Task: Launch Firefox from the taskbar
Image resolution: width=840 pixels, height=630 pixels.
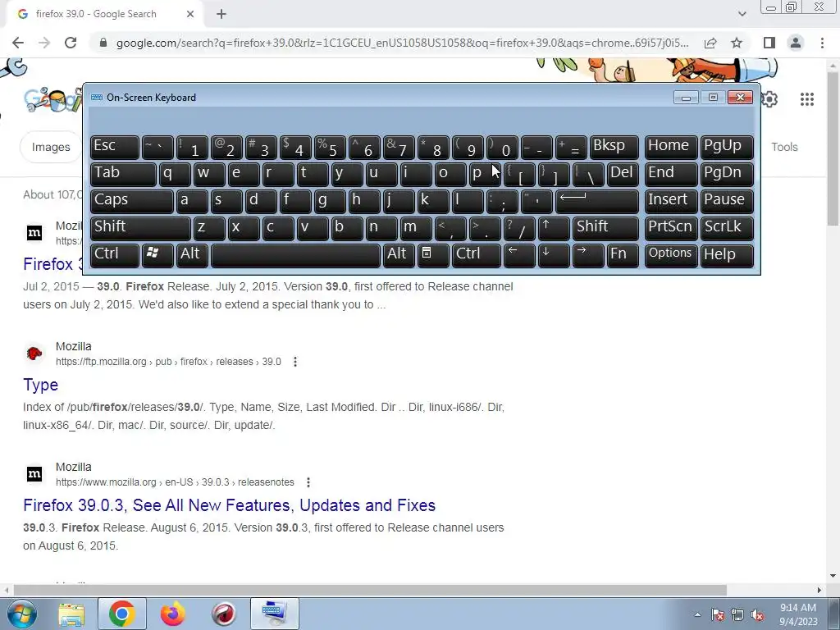Action: [x=172, y=614]
